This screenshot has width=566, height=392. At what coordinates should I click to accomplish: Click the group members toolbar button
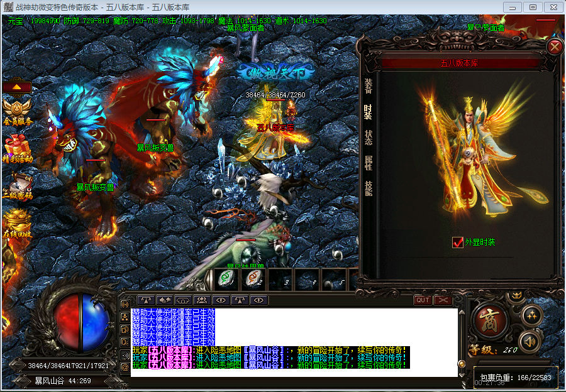click(202, 300)
